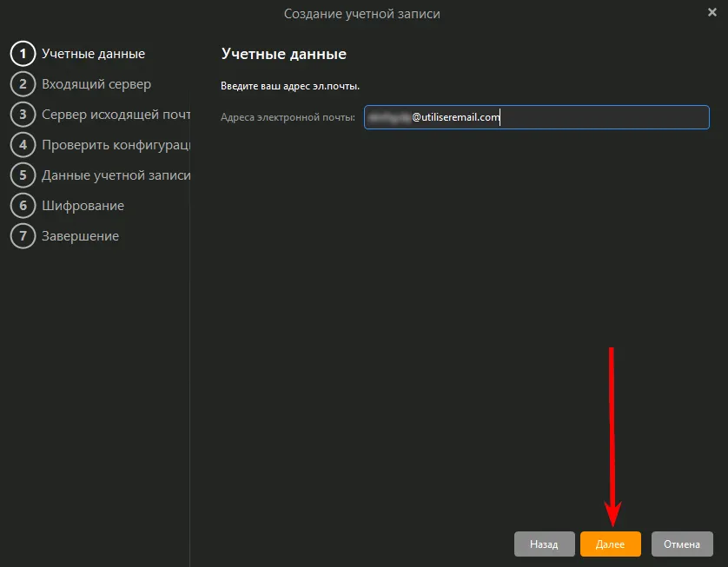Cancel with the 'Отмена' button
The height and width of the screenshot is (567, 728).
click(682, 544)
